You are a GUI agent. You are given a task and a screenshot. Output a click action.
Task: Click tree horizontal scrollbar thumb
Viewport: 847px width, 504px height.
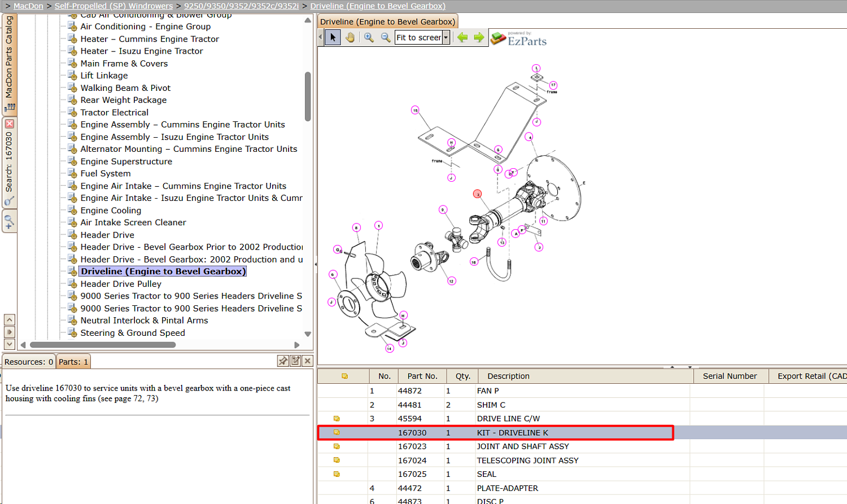[x=103, y=344]
